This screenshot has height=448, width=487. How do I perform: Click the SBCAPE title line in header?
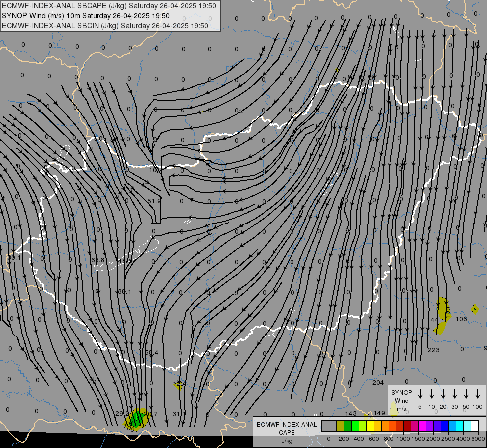click(109, 6)
